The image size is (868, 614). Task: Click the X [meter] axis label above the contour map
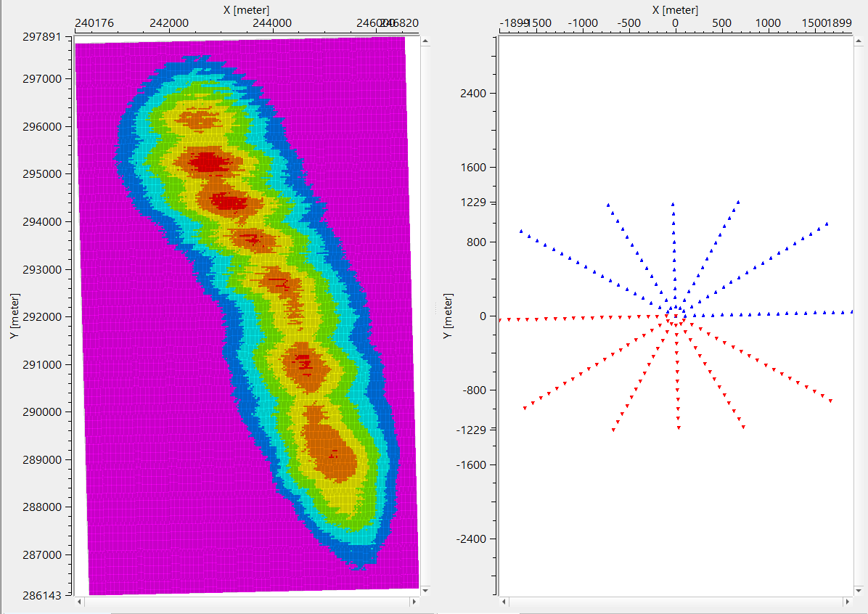247,9
